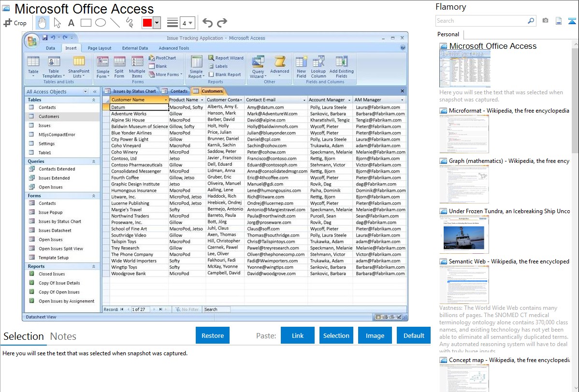This screenshot has width=579, height=392.
Task: Open All Access Objects dropdown
Action: pyautogui.click(x=85, y=92)
